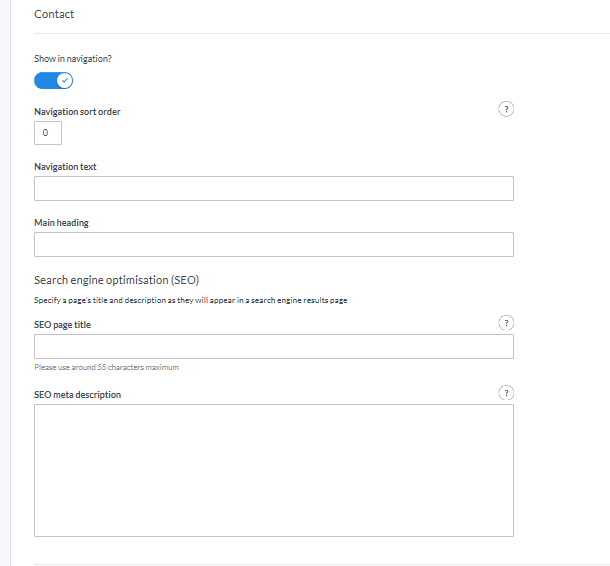Focus the Navigation sort order number box

point(47,133)
